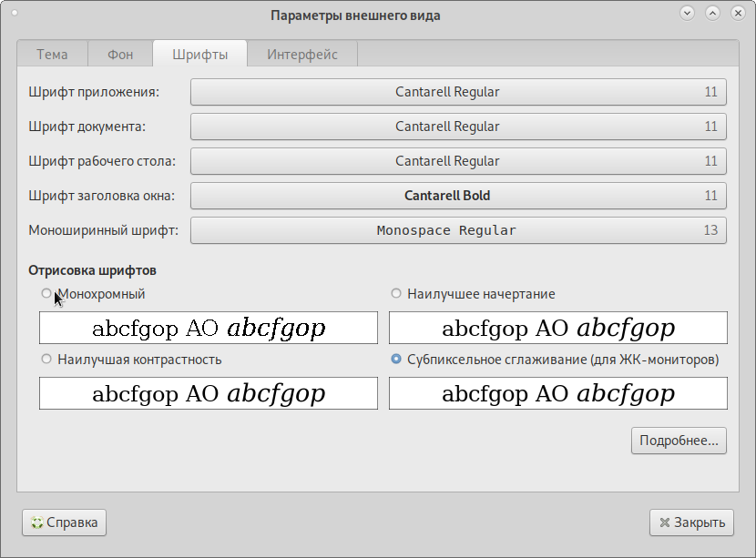Open the Подробнее details dialog
756x558 pixels.
tap(678, 441)
